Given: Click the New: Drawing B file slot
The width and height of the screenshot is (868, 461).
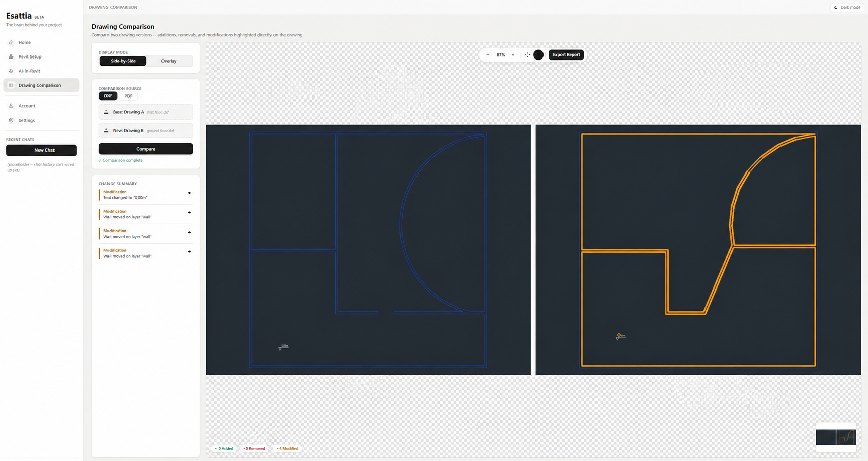Looking at the screenshot, I should click(x=146, y=130).
